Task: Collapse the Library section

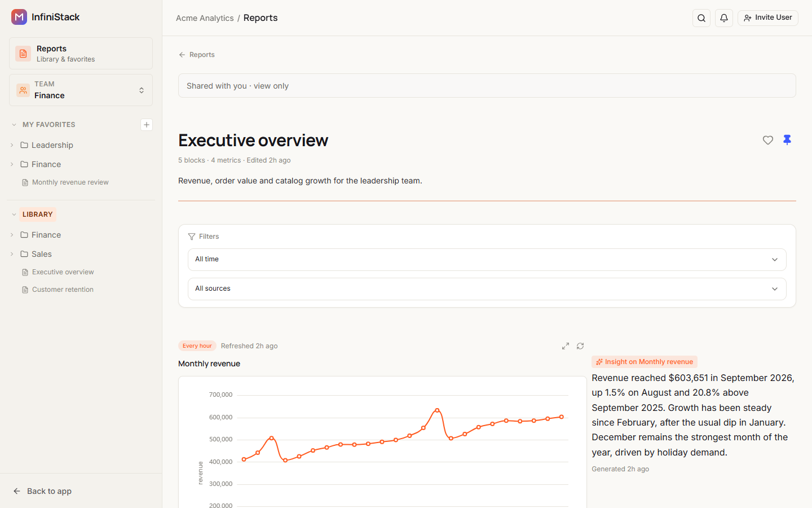Action: [x=14, y=214]
